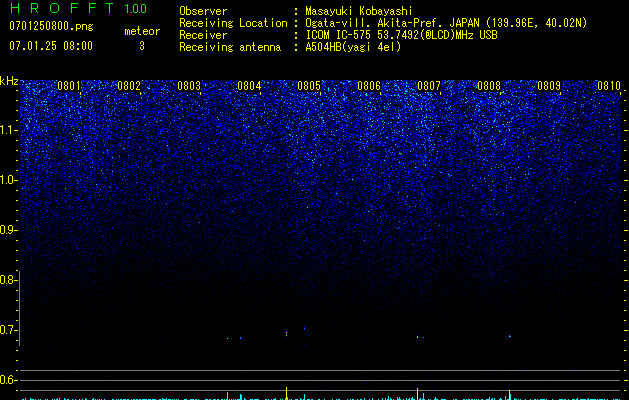Click the 'Receiver' field label
629x400 pixels.
[x=203, y=35]
